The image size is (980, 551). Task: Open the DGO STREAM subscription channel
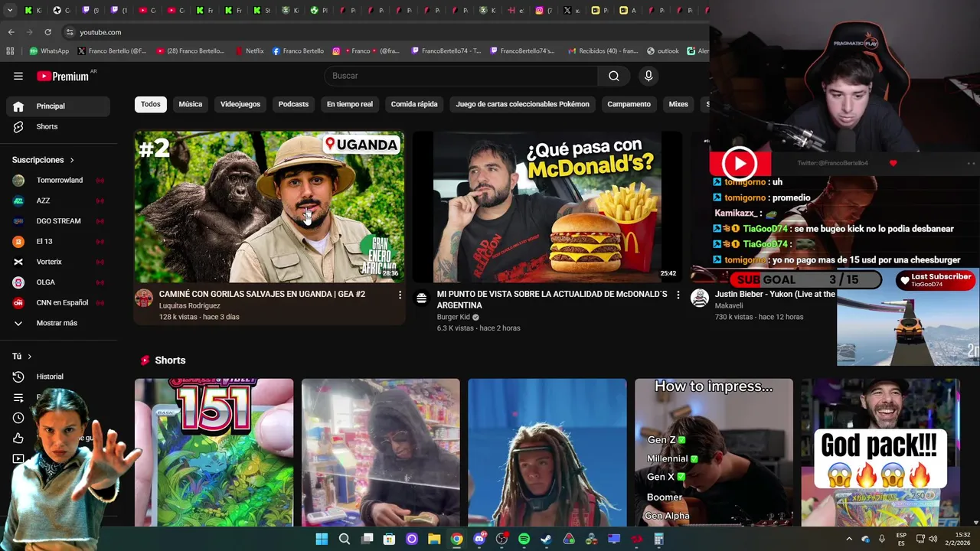click(x=58, y=221)
